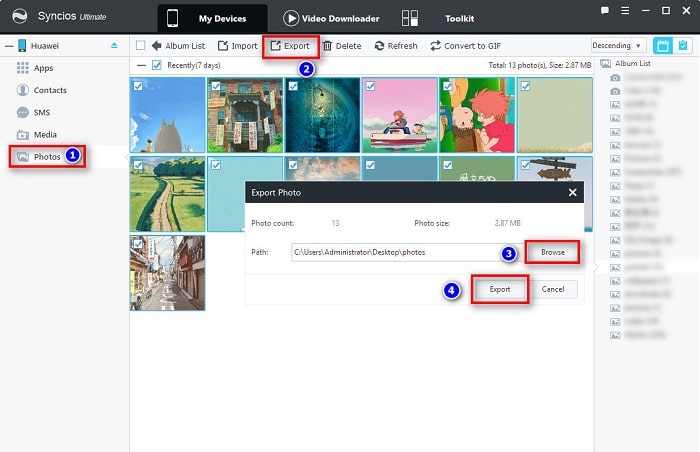Click the export path input field
The height and width of the screenshot is (452, 700).
[400, 252]
